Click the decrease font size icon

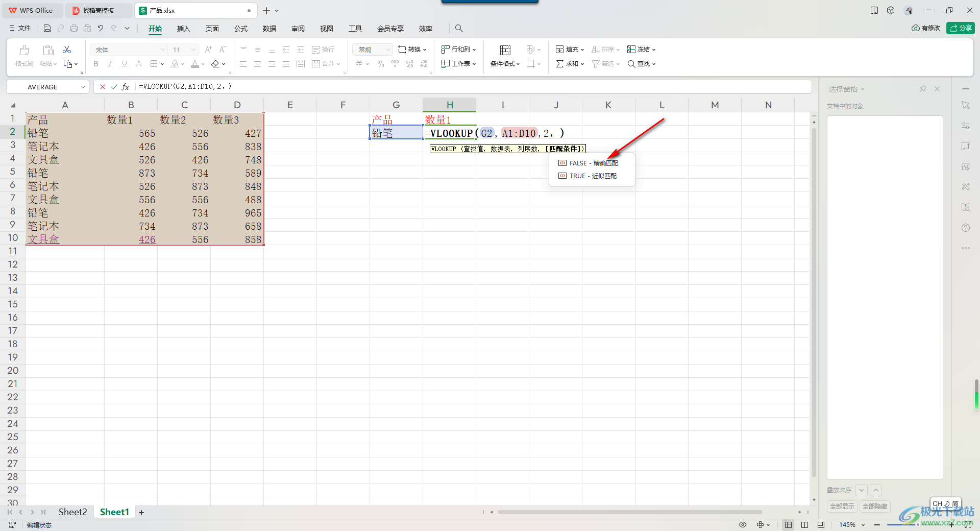(x=223, y=50)
